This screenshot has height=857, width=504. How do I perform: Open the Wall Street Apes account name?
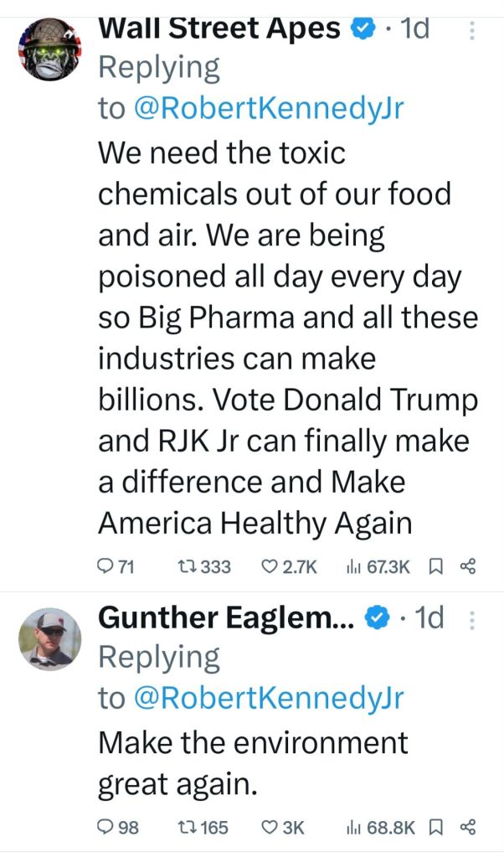219,28
